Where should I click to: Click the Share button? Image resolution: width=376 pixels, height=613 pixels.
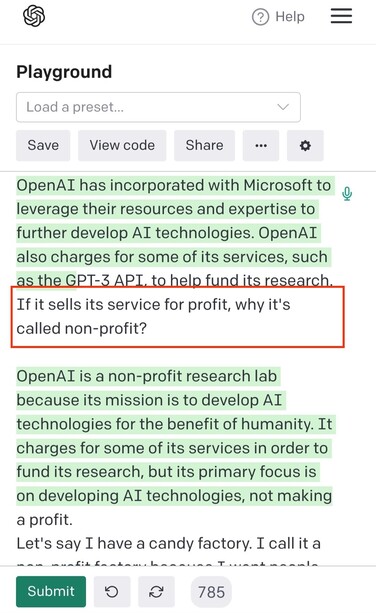click(x=204, y=145)
